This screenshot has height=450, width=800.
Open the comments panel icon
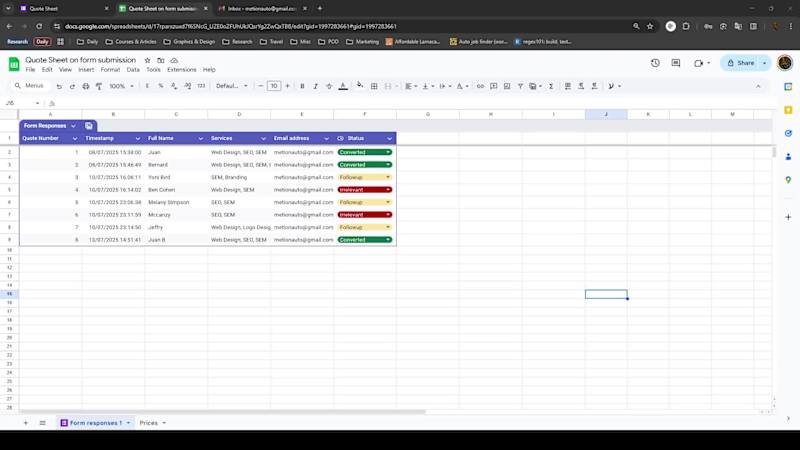pos(676,63)
